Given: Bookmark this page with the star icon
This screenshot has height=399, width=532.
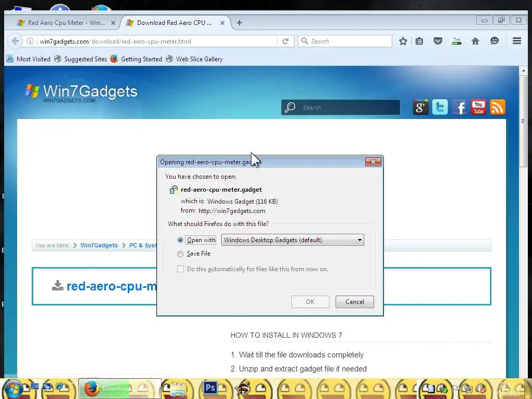Looking at the screenshot, I should [403, 41].
